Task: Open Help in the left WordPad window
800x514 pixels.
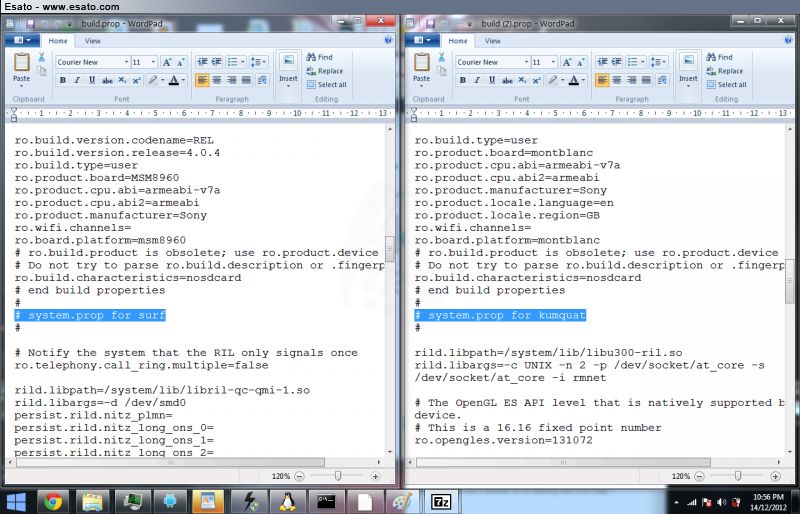Action: coord(388,40)
